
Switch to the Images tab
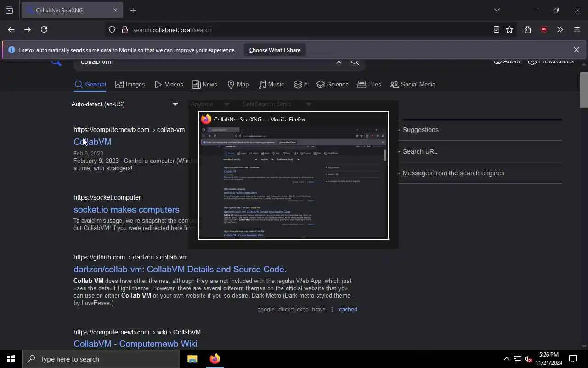(x=130, y=84)
